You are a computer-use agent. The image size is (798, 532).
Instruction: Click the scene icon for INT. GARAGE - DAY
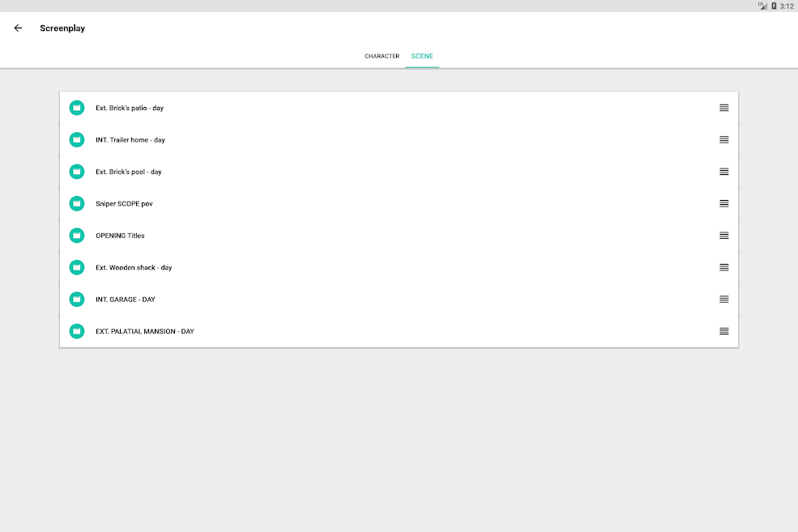tap(77, 299)
